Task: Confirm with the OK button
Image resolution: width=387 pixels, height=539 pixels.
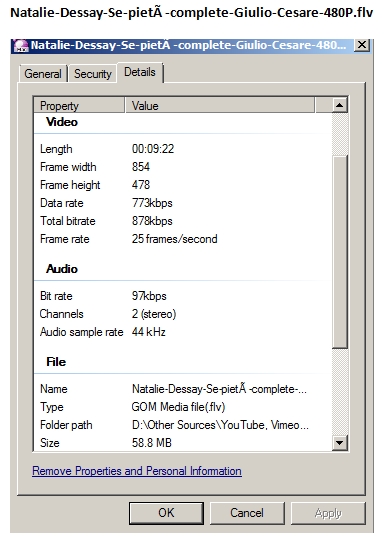Action: coord(166,513)
